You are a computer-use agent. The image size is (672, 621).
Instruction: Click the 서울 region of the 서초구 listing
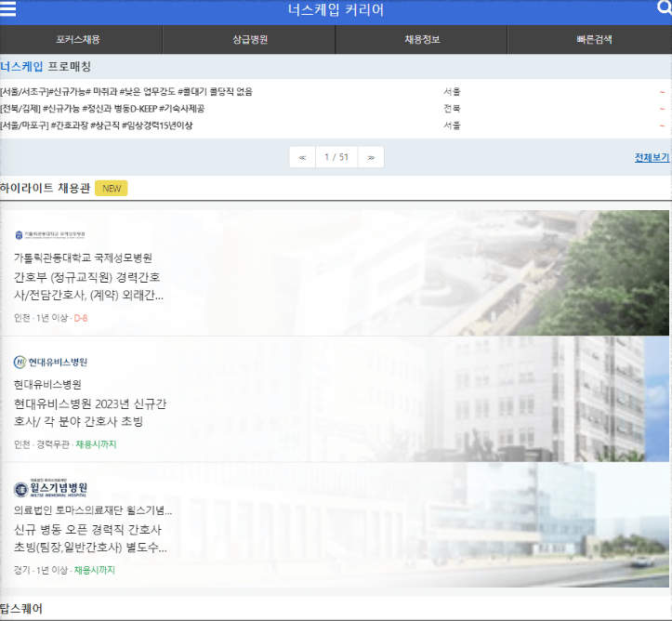452,91
